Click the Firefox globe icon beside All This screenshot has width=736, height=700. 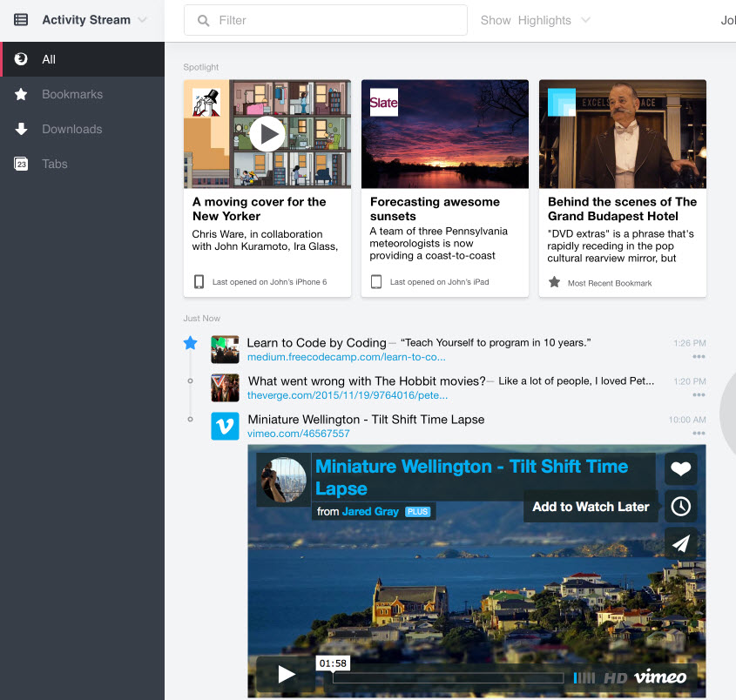(21, 58)
